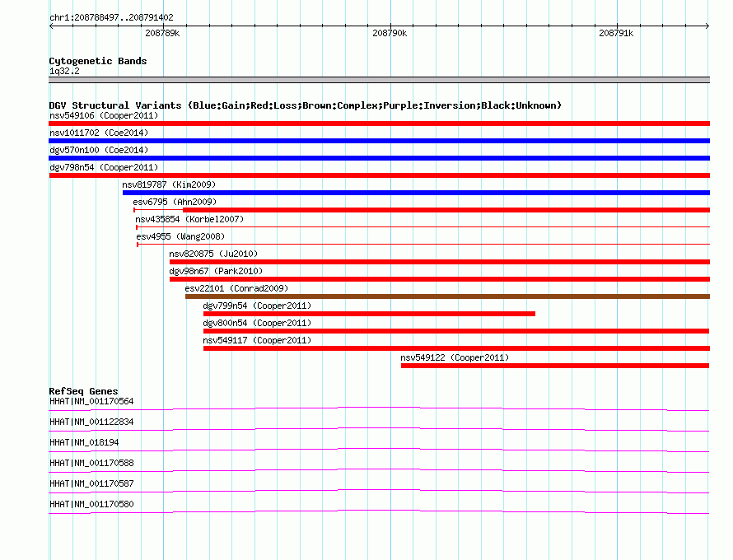Image resolution: width=733 pixels, height=560 pixels.
Task: Open the nsv435854 (Korbel2007) variant label
Action: [189, 219]
